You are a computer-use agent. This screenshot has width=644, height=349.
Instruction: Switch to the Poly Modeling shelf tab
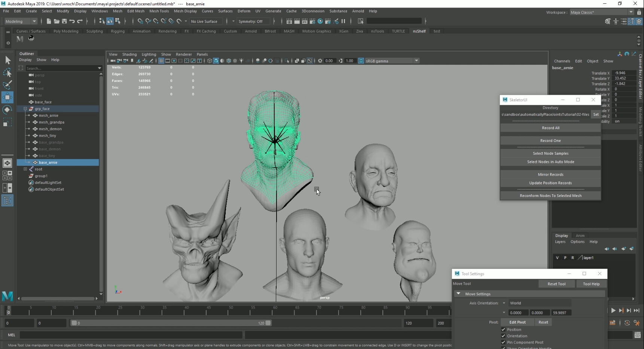66,31
